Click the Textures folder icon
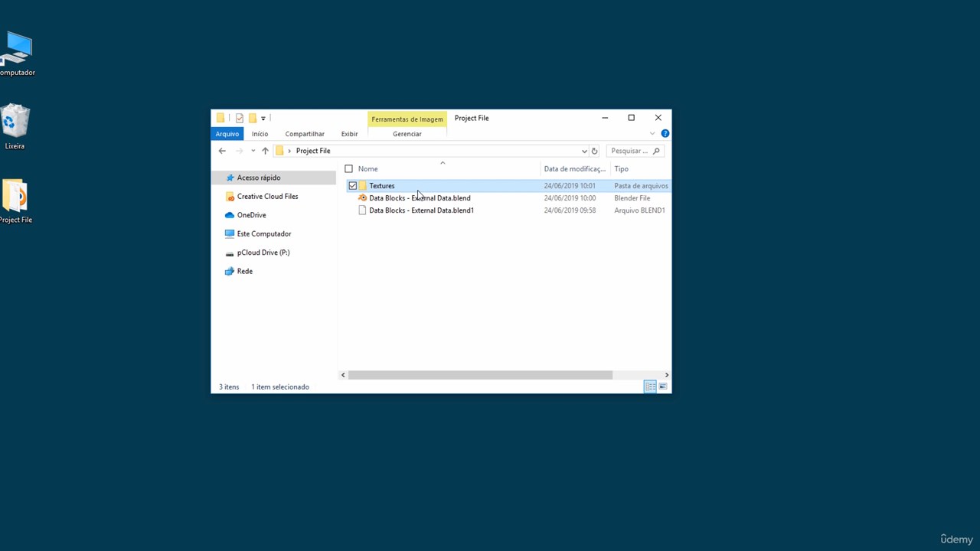 click(x=363, y=186)
